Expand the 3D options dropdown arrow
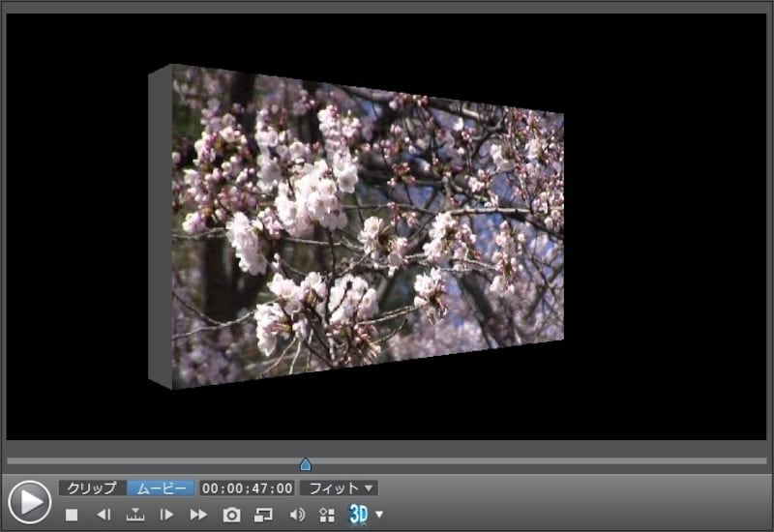This screenshot has width=774, height=532. [x=379, y=515]
